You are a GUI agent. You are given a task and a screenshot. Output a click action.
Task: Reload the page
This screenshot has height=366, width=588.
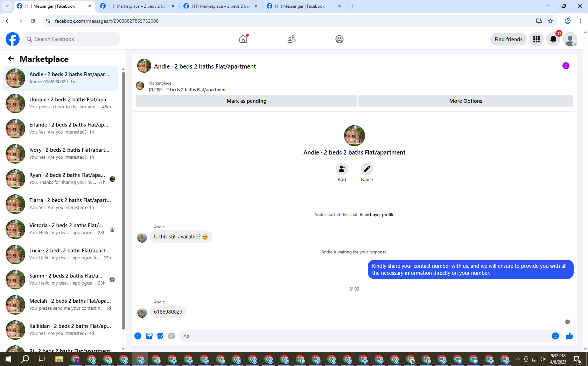click(x=33, y=21)
